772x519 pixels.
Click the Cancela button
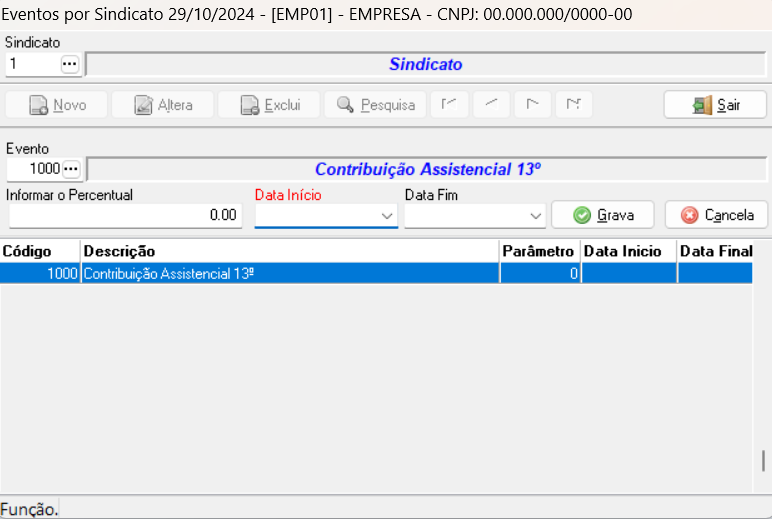tap(716, 215)
